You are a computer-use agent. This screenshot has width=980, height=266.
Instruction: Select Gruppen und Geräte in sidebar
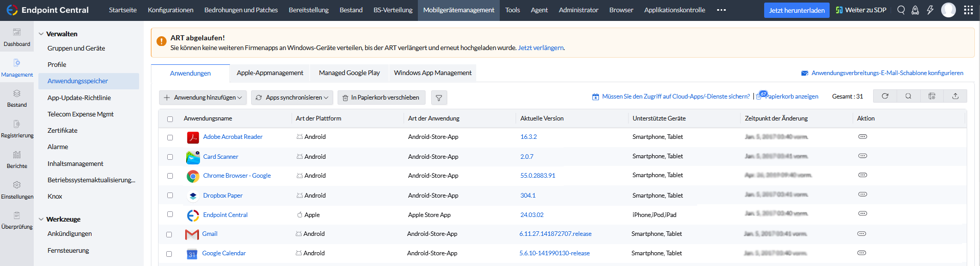[76, 49]
